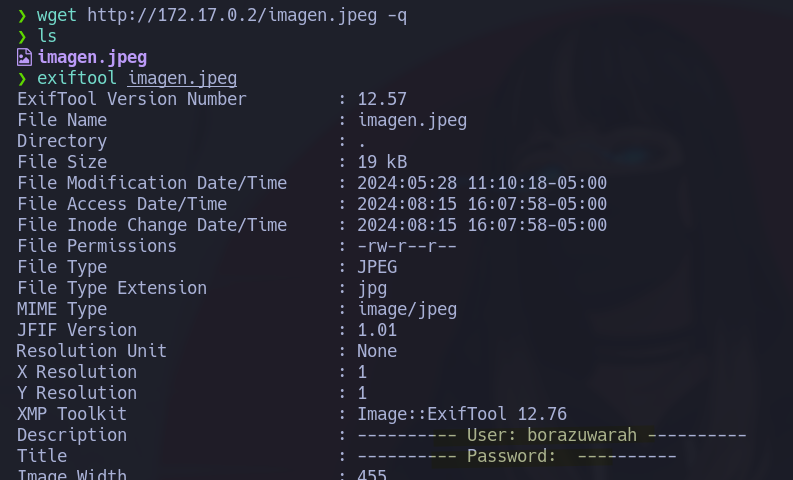Click the MIME Type value image/jpeg
793x480 pixels.
point(407,309)
